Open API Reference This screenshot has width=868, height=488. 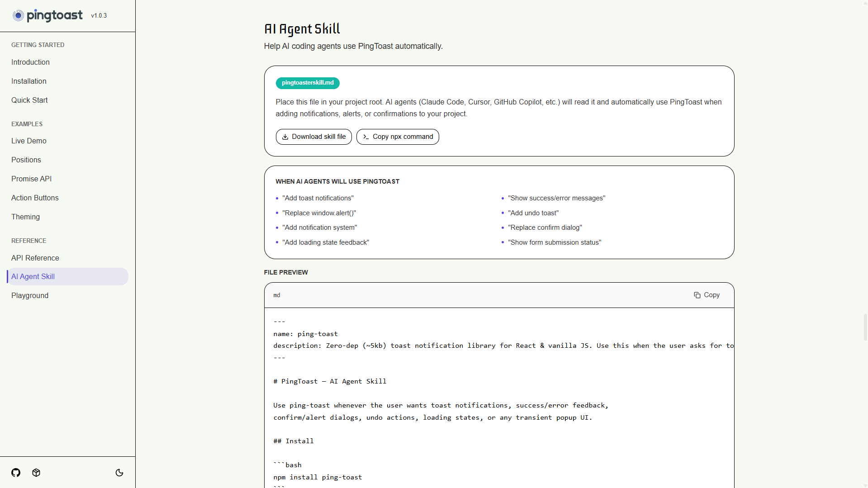coord(35,258)
